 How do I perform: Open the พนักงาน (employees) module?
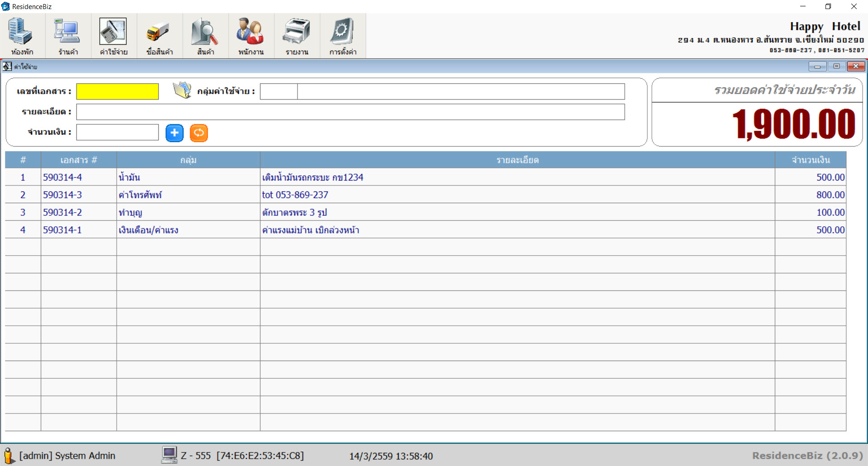pos(251,36)
